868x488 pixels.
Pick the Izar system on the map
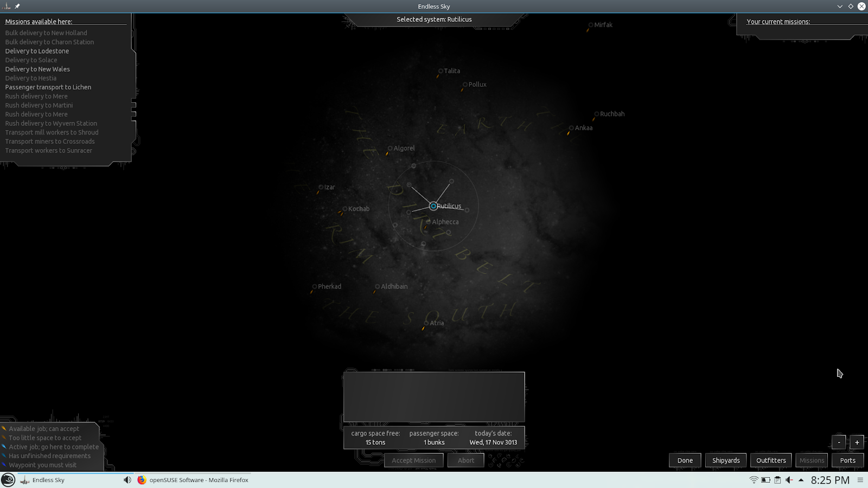pos(321,187)
